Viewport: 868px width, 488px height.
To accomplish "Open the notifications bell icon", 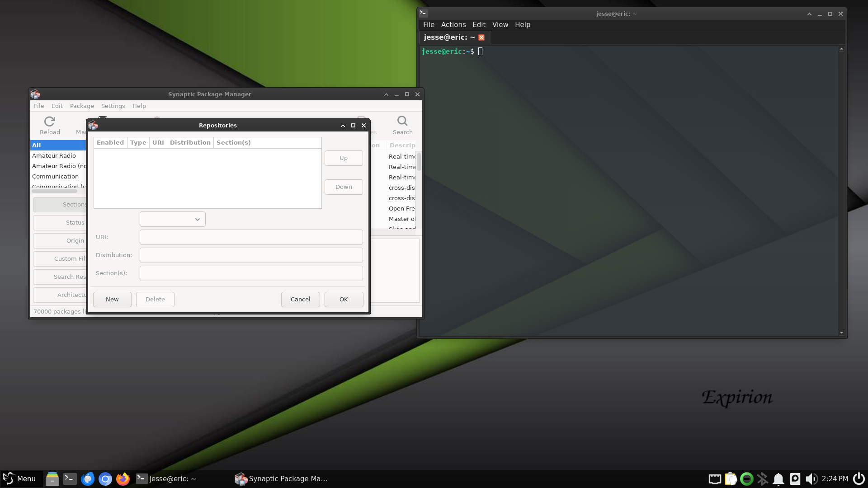I will click(778, 479).
